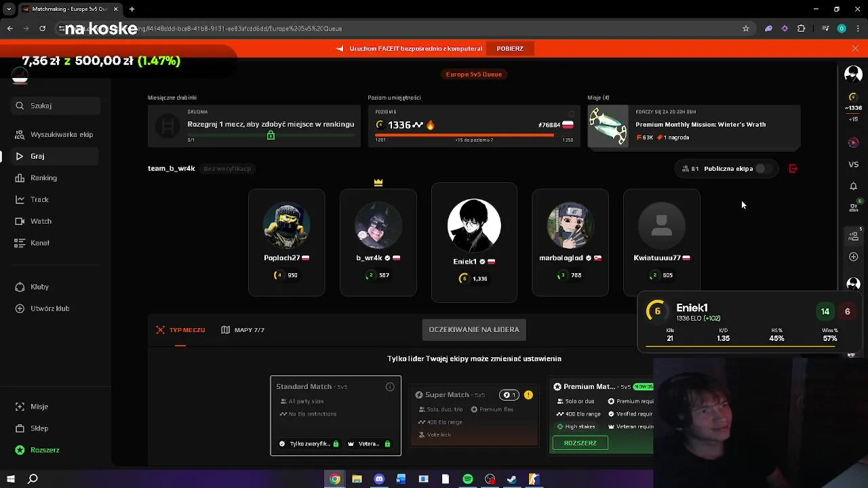Open Premium Monthly Mission Winter's Wrath card
This screenshot has height=488, width=868.
694,126
